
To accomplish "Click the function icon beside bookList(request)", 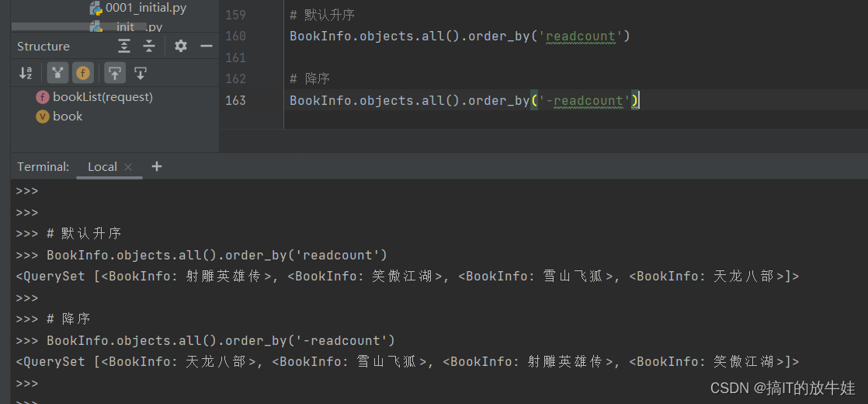I will pyautogui.click(x=43, y=98).
